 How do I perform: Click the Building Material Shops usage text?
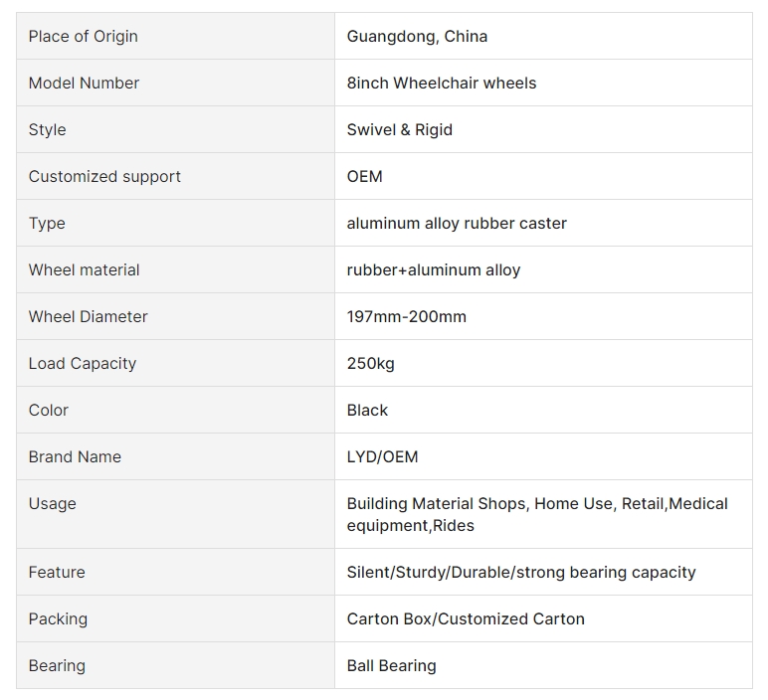click(437, 504)
